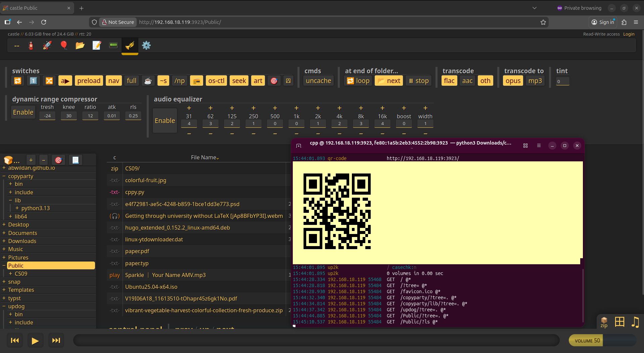
Task: Toggle the preload switch
Action: [x=89, y=81]
